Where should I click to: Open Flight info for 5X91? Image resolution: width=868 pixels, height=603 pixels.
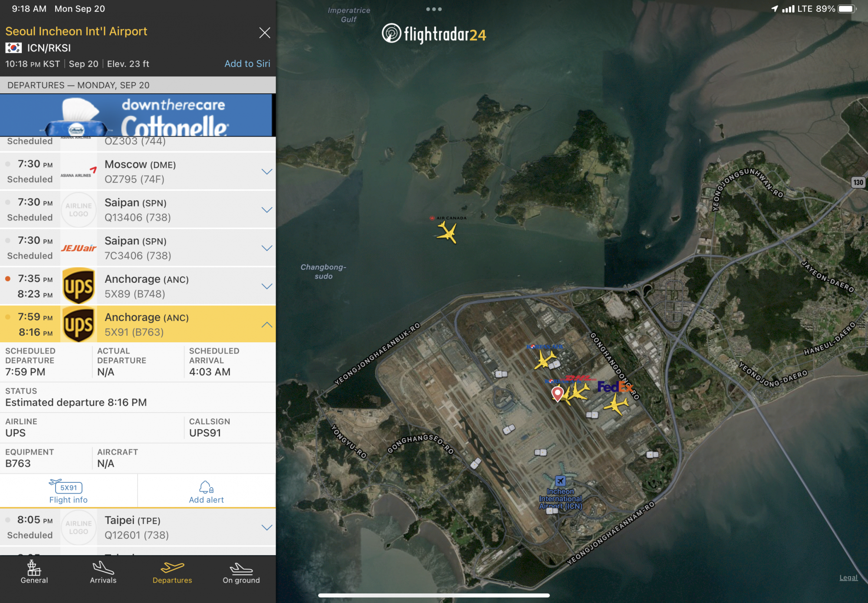pos(69,491)
